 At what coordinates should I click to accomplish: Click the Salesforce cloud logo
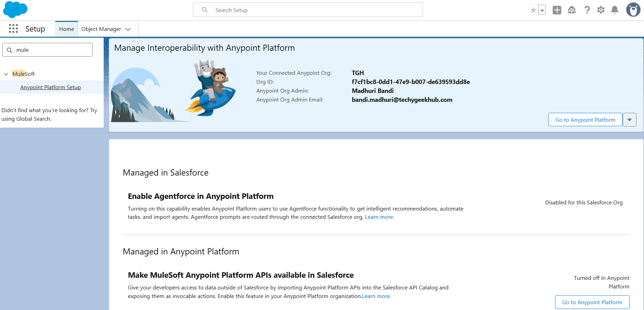pos(15,10)
